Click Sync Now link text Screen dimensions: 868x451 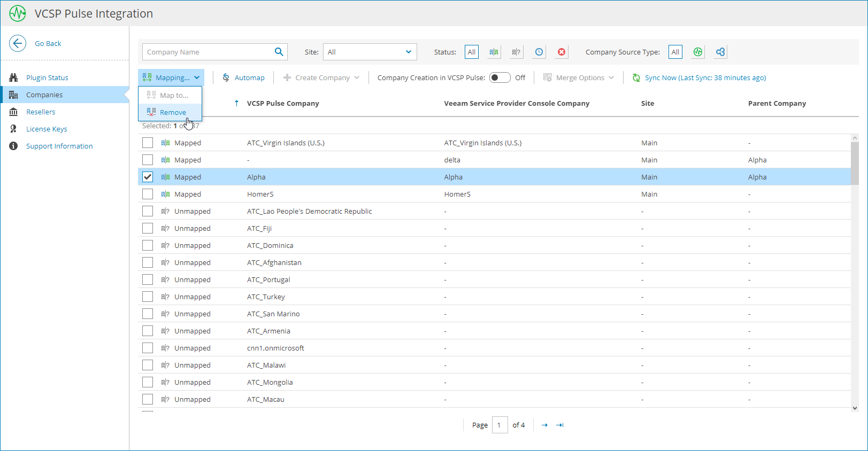pos(705,77)
